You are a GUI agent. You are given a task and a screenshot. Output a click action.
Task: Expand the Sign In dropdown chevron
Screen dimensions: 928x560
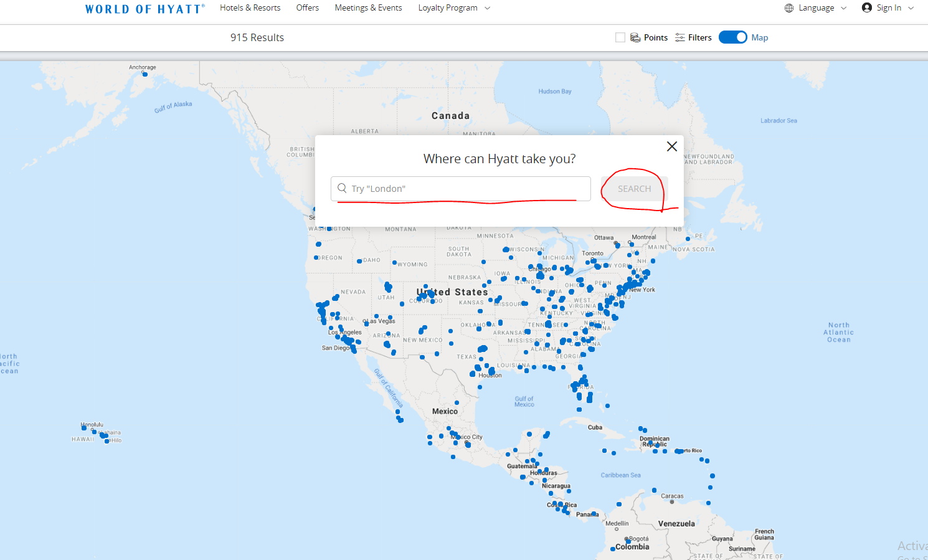coord(911,8)
